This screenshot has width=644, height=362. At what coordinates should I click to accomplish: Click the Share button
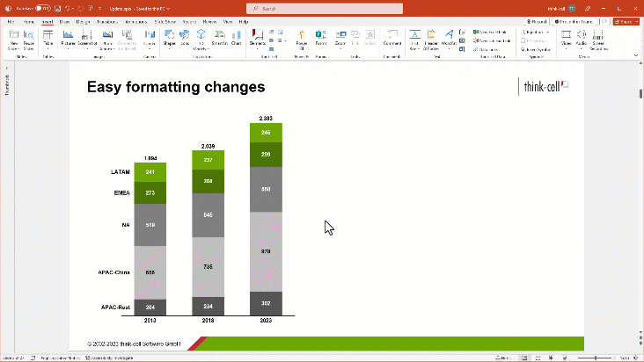coord(626,20)
